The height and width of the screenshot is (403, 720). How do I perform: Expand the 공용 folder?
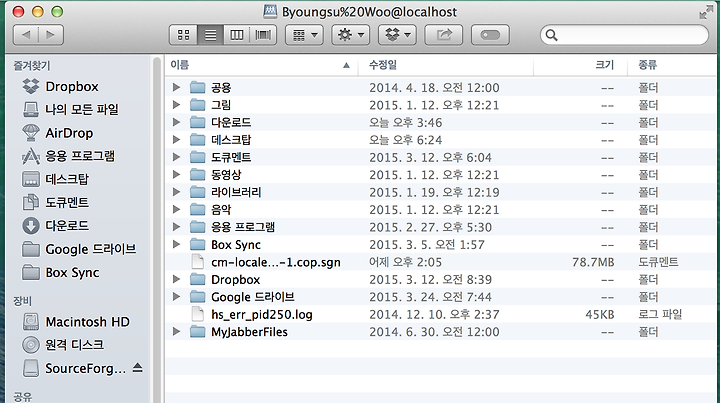coord(176,87)
